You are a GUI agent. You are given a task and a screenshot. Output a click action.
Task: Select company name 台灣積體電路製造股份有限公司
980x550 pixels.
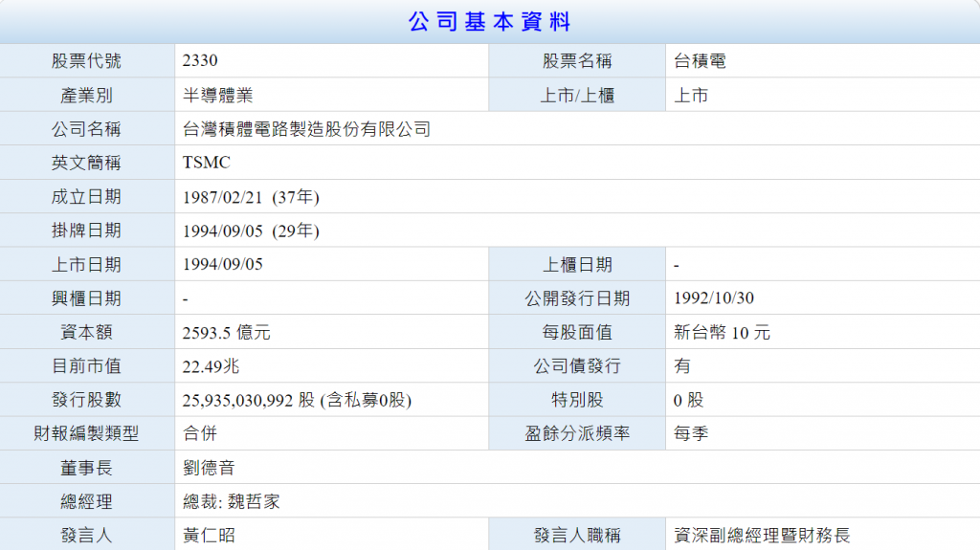click(x=306, y=129)
